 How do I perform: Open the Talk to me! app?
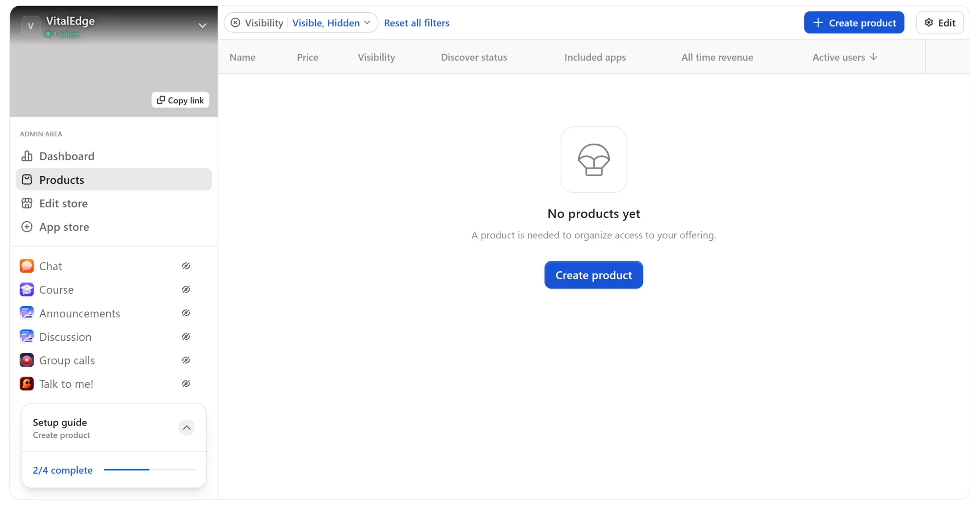tap(66, 384)
